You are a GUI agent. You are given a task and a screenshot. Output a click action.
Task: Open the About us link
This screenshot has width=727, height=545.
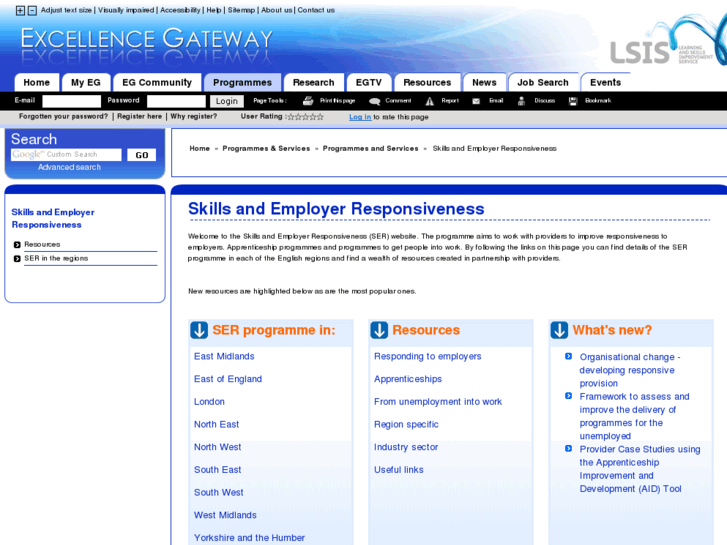pyautogui.click(x=277, y=10)
